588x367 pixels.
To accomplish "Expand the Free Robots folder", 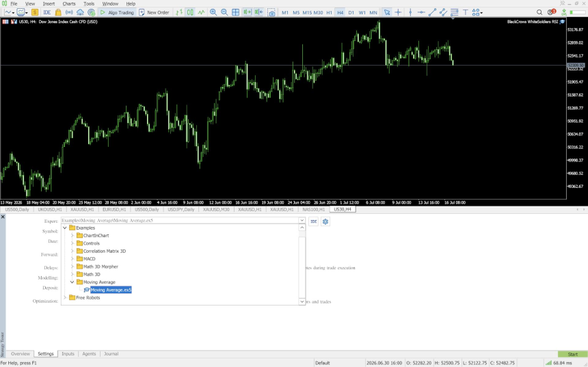I will (x=65, y=298).
